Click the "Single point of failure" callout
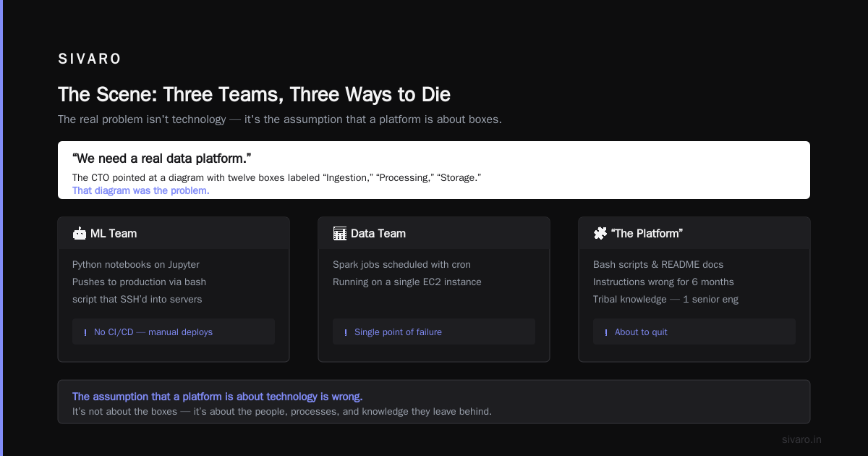The image size is (868, 456). pos(434,332)
